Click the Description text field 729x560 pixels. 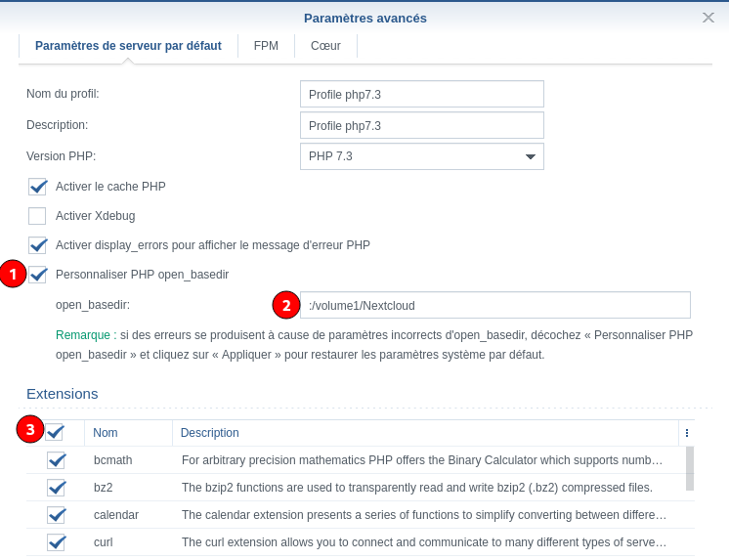[421, 125]
